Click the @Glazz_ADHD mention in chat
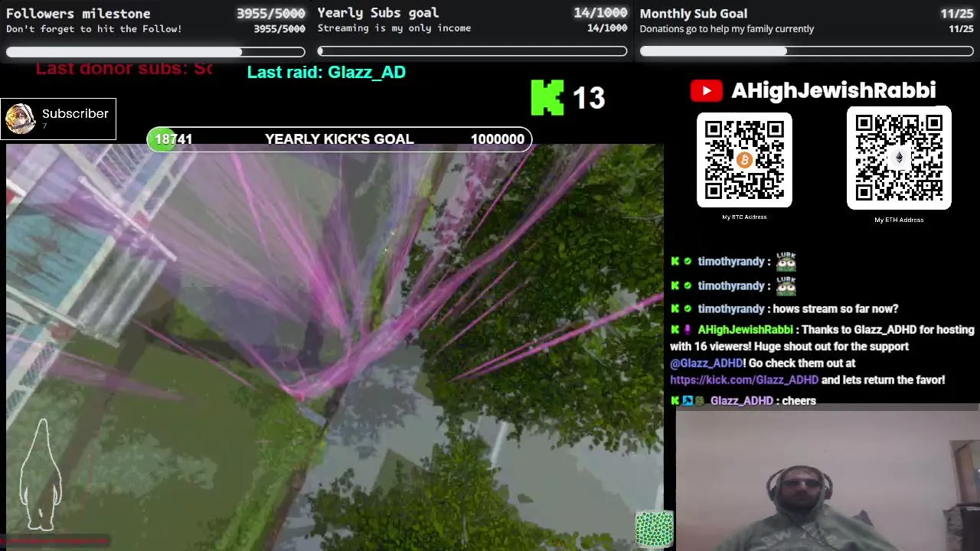The width and height of the screenshot is (980, 551). click(x=707, y=363)
